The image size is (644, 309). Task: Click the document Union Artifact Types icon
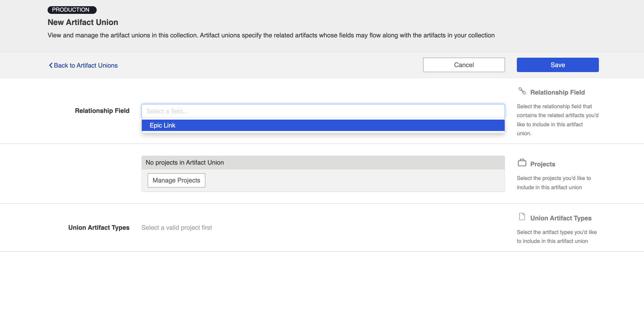(x=522, y=216)
